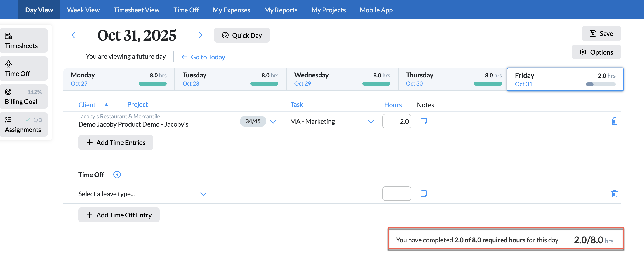Click the hours field showing 2.0
The height and width of the screenshot is (275, 644).
(x=397, y=121)
